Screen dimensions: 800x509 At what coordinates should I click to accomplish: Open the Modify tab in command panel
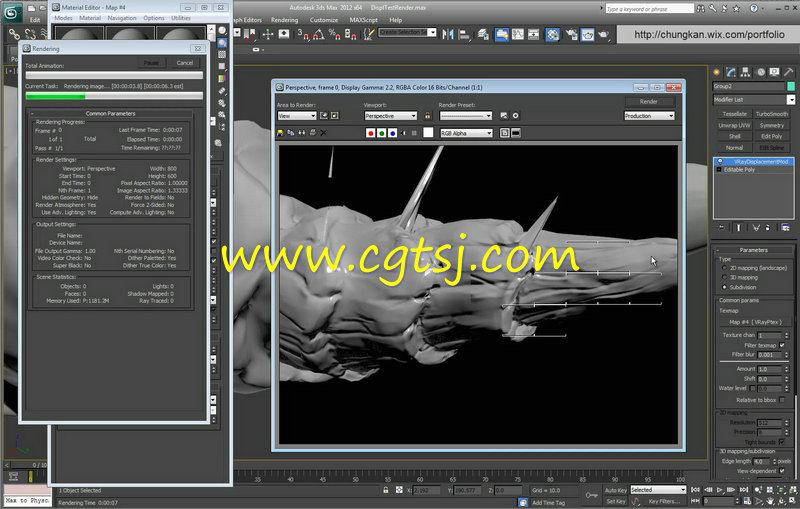click(731, 72)
